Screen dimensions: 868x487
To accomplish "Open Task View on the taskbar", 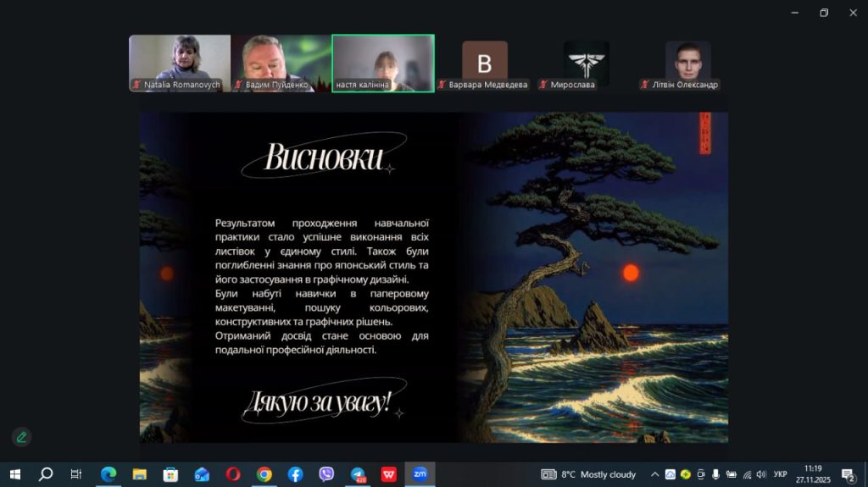I will coord(76,474).
